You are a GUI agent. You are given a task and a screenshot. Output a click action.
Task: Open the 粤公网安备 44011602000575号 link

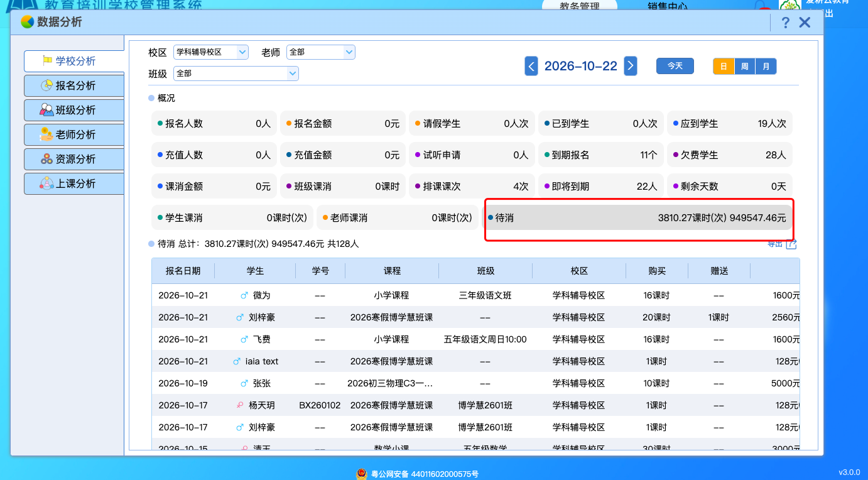pyautogui.click(x=425, y=474)
